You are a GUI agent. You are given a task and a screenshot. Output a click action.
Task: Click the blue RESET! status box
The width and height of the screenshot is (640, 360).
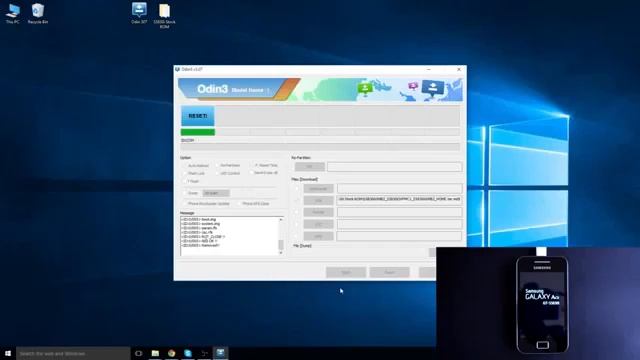198,116
